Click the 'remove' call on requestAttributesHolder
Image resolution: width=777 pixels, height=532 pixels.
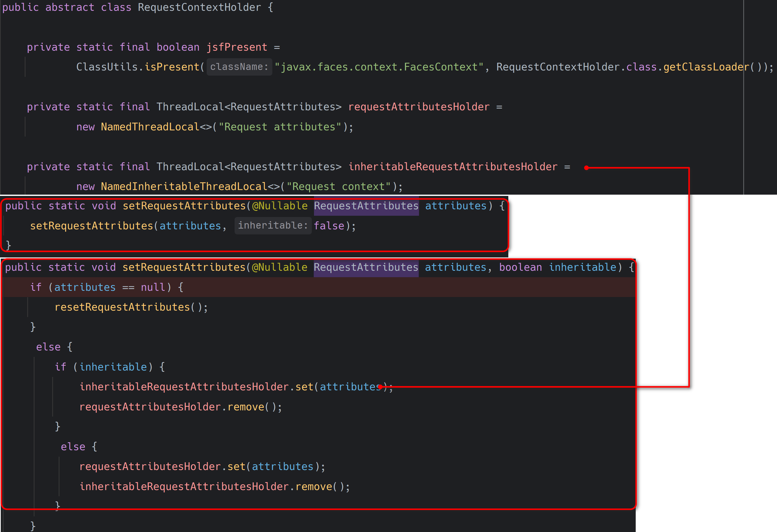click(x=246, y=407)
